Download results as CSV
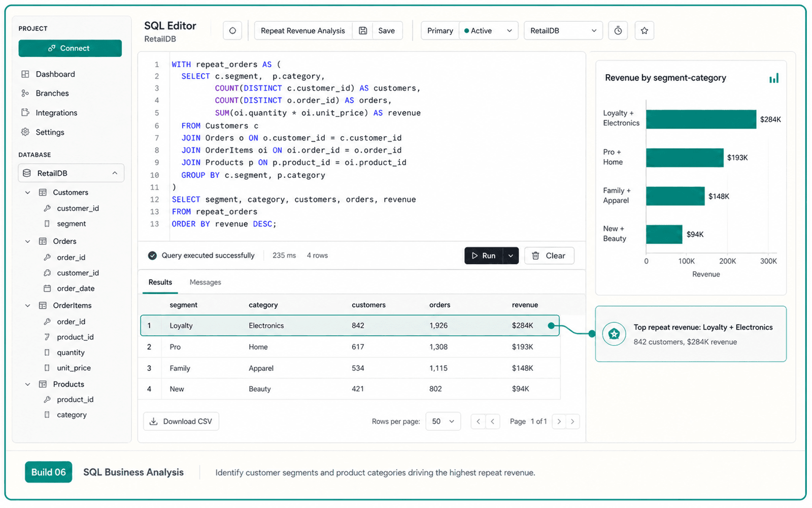Screen dimensions: 812x508 pos(181,422)
